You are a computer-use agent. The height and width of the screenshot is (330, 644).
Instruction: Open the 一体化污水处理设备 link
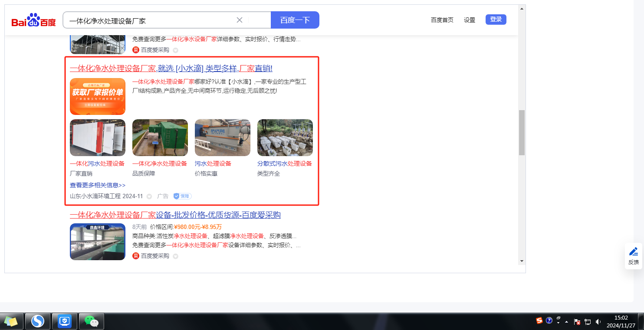[x=97, y=163]
